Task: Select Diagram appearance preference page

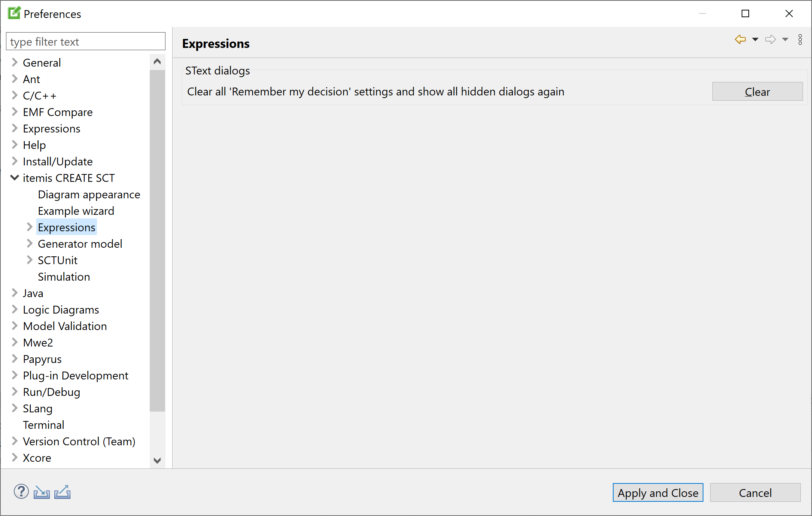Action: point(89,195)
